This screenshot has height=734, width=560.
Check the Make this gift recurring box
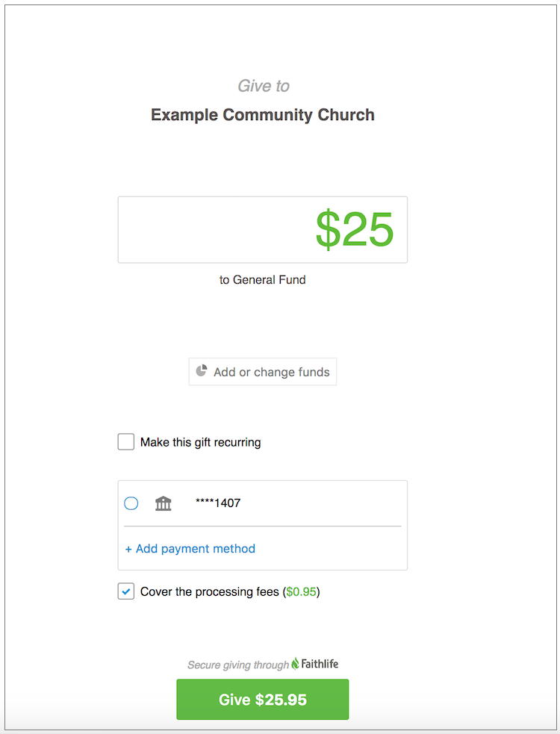click(126, 442)
